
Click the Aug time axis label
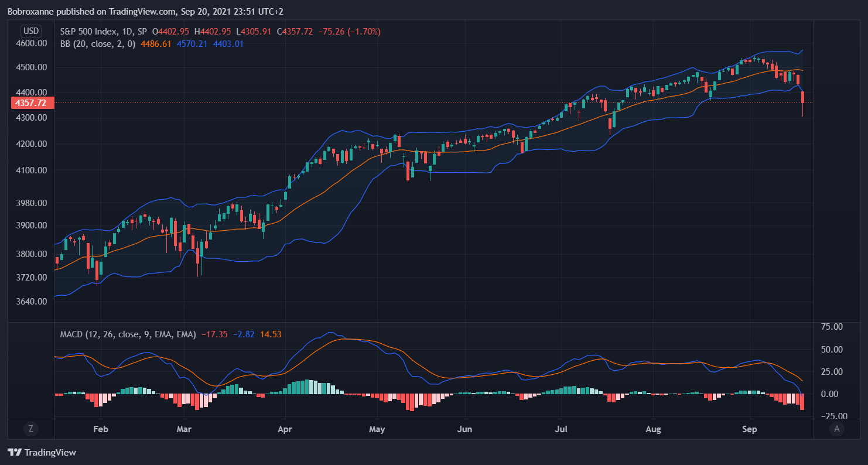(x=653, y=429)
